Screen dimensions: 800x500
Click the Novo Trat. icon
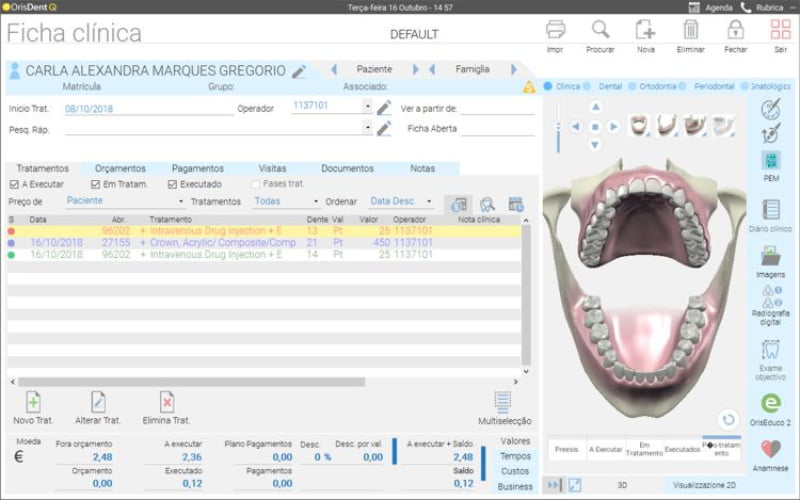[x=33, y=403]
